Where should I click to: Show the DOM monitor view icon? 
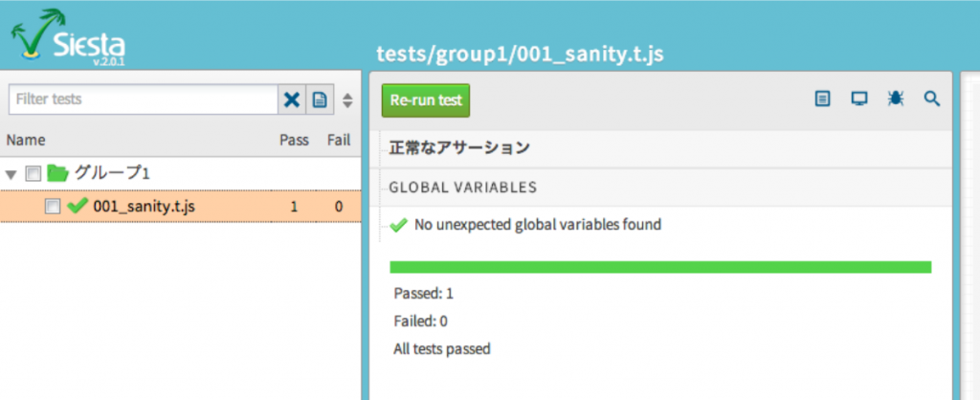tap(859, 99)
